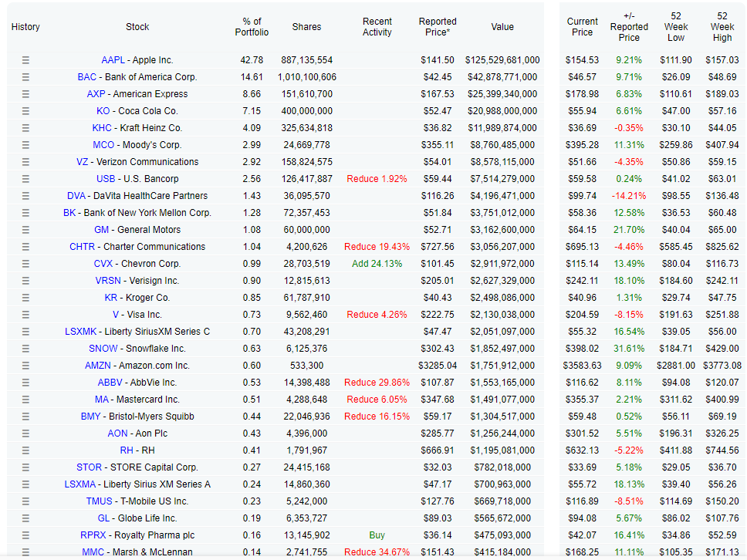Sort by Current Price column header

tap(582, 27)
